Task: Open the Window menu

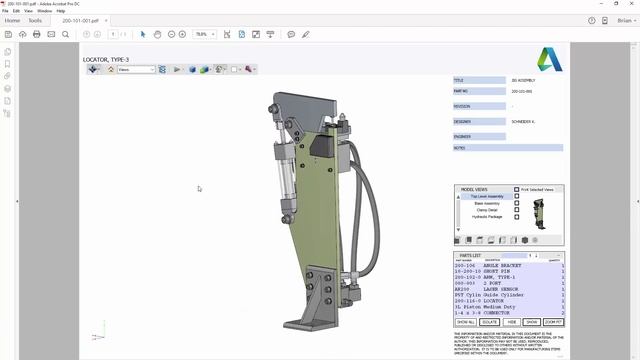Action: (x=44, y=11)
